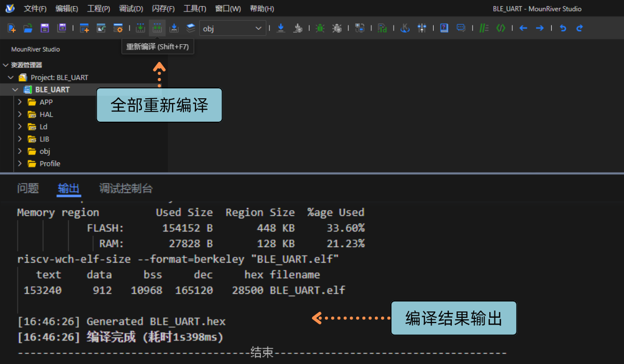Open the project settings gear icon

click(x=118, y=28)
